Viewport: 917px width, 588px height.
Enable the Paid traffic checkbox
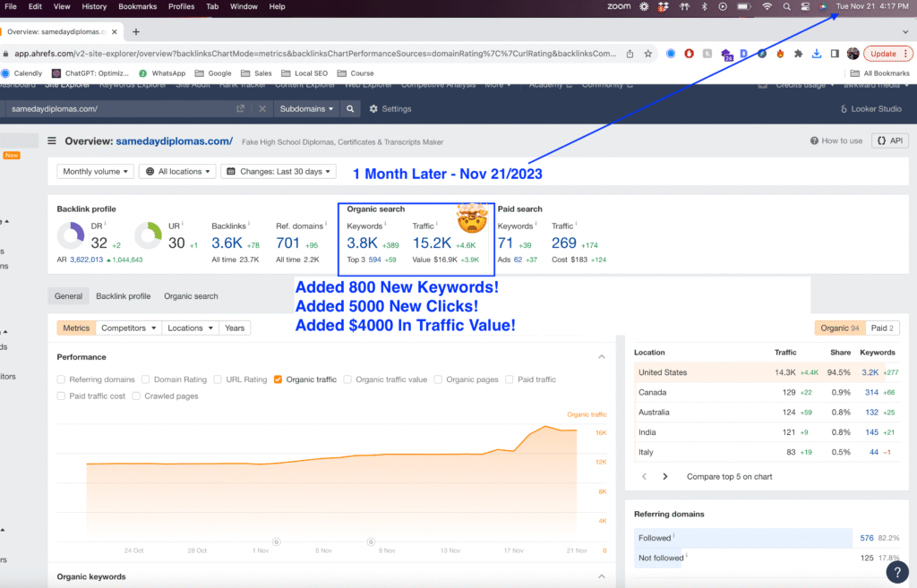click(510, 379)
